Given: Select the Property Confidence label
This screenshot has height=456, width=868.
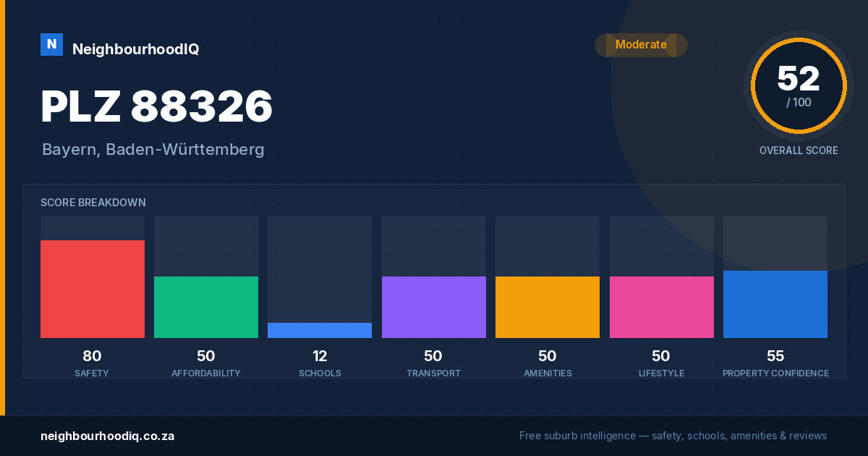Looking at the screenshot, I should pos(775,373).
